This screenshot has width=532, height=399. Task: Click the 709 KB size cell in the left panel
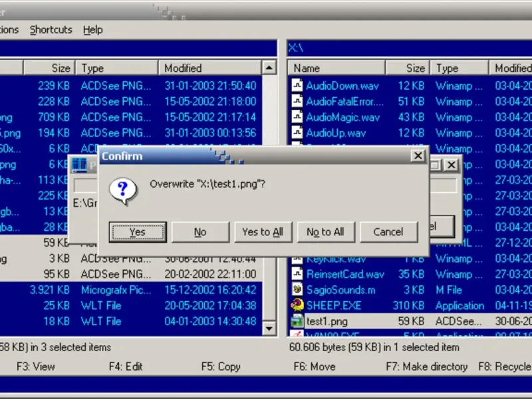click(54, 117)
